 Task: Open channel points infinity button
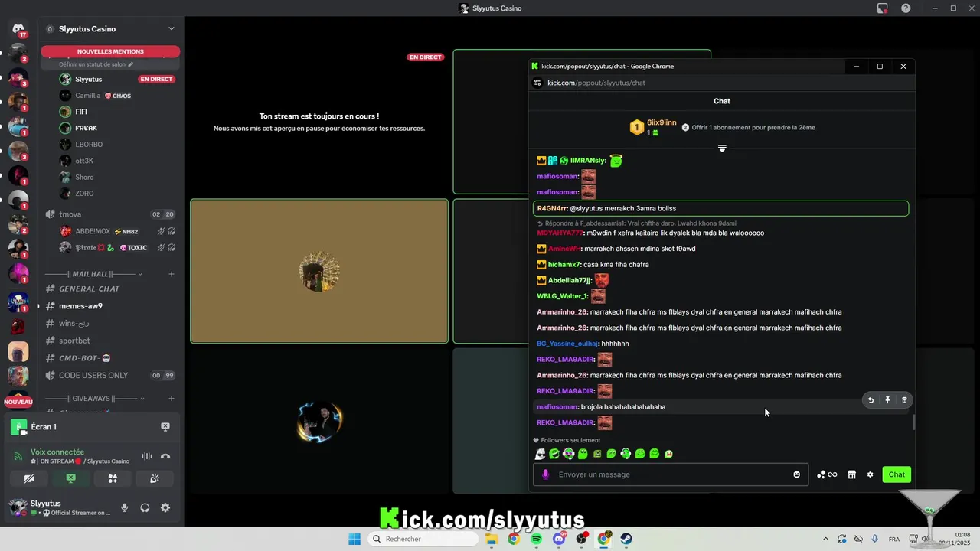(827, 474)
